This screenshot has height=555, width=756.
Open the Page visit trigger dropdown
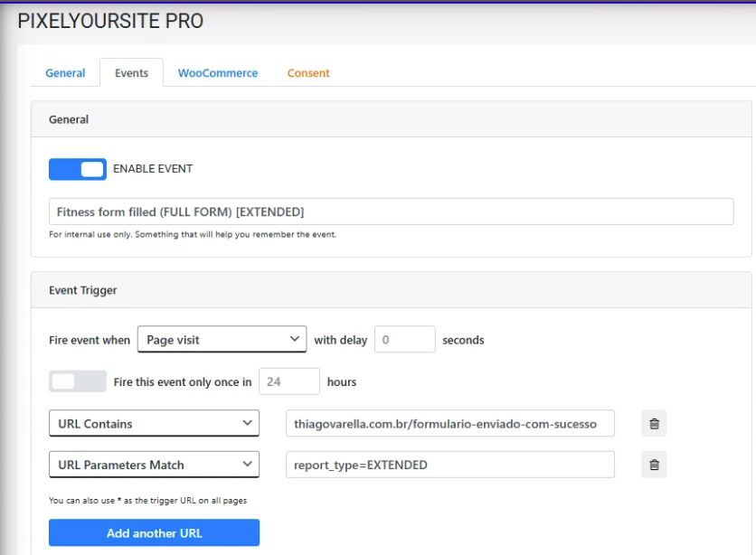[222, 339]
